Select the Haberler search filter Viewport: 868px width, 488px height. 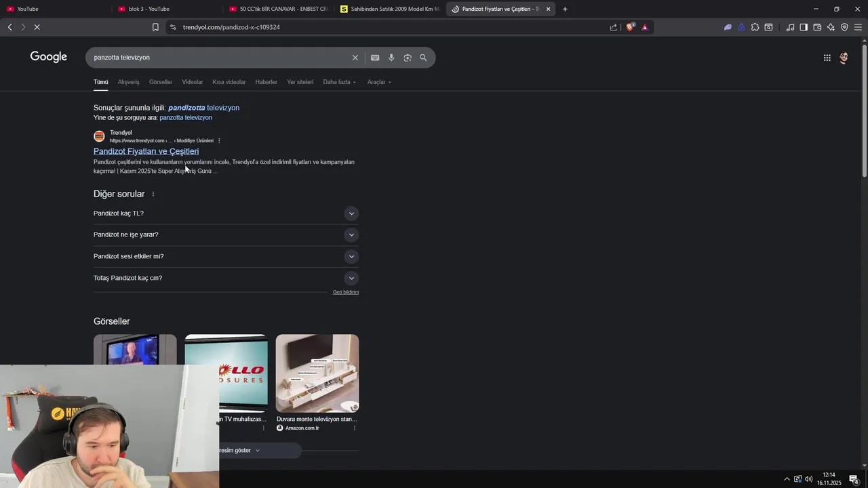266,82
